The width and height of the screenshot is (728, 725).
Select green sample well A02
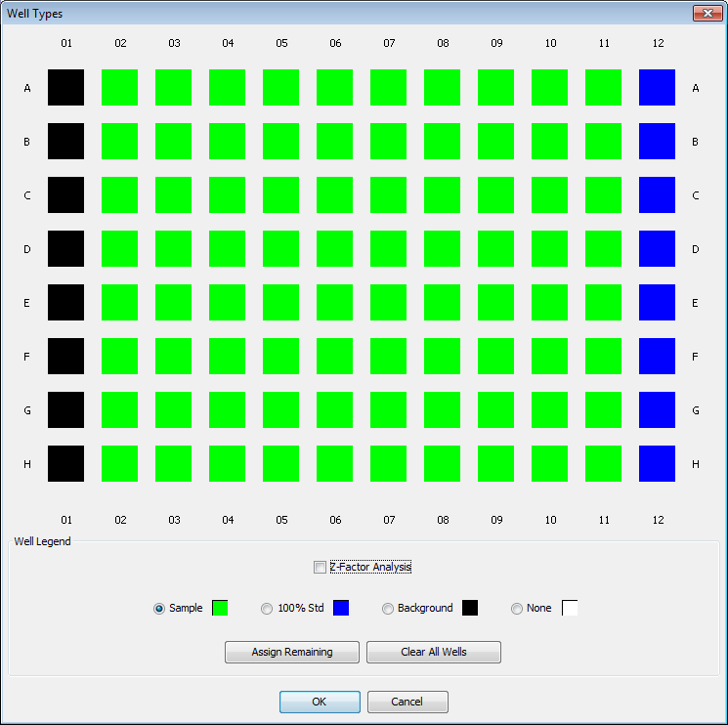(x=120, y=88)
